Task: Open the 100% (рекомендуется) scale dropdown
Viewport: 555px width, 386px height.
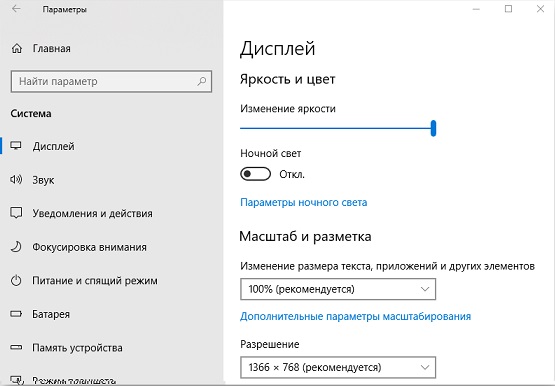Action: (x=338, y=289)
